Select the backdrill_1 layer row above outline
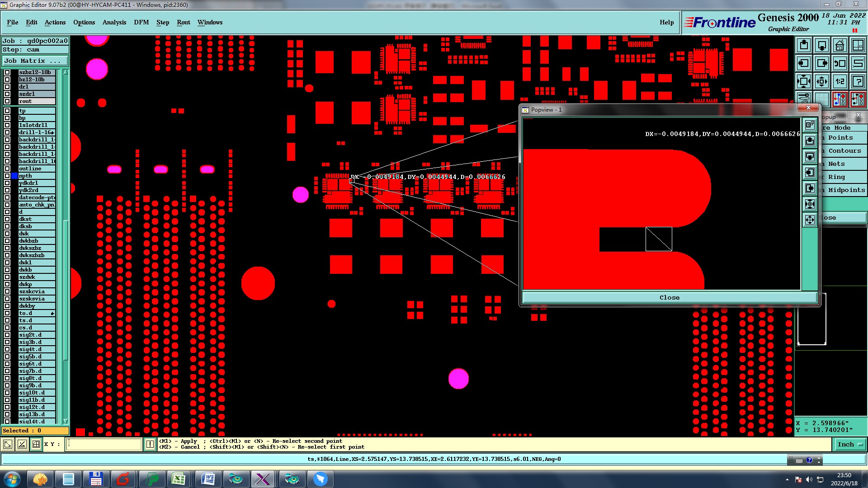Image resolution: width=868 pixels, height=488 pixels. point(37,161)
